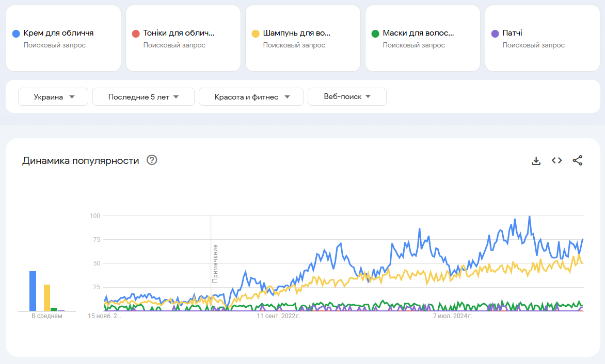Share the popularity dynamics chart
The height and width of the screenshot is (364, 605).
point(578,160)
